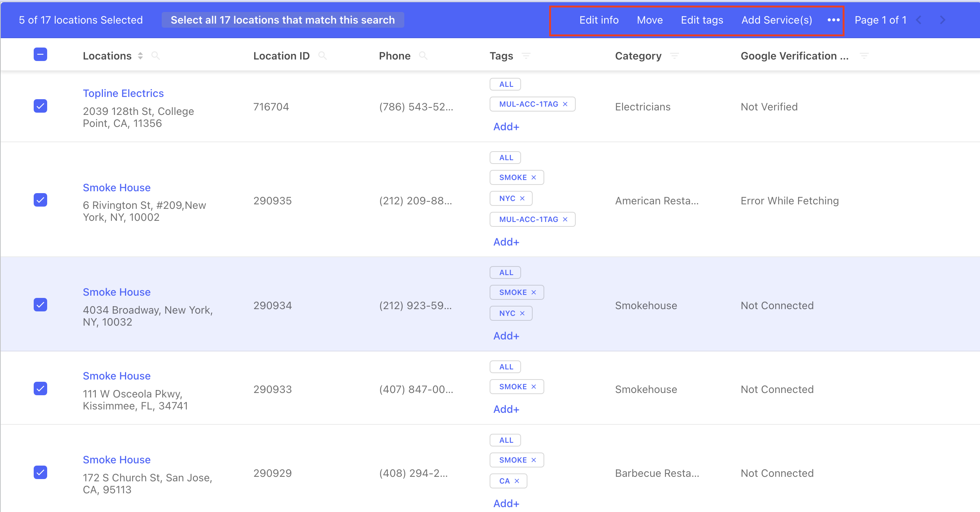Click the ALL tag on Topline Electrics row

pos(505,85)
